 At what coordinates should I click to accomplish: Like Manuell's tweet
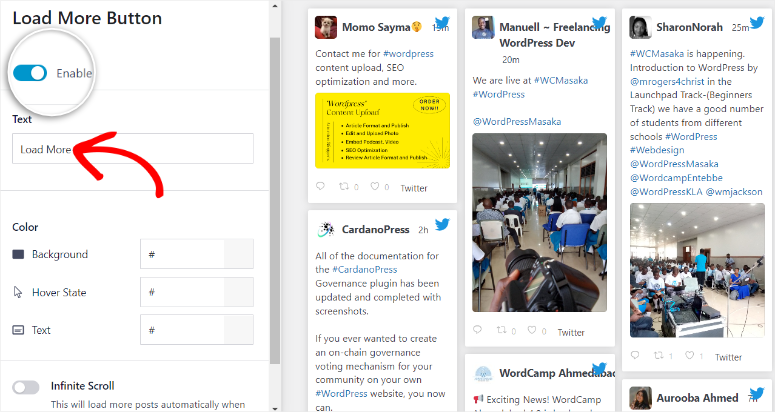coord(532,330)
